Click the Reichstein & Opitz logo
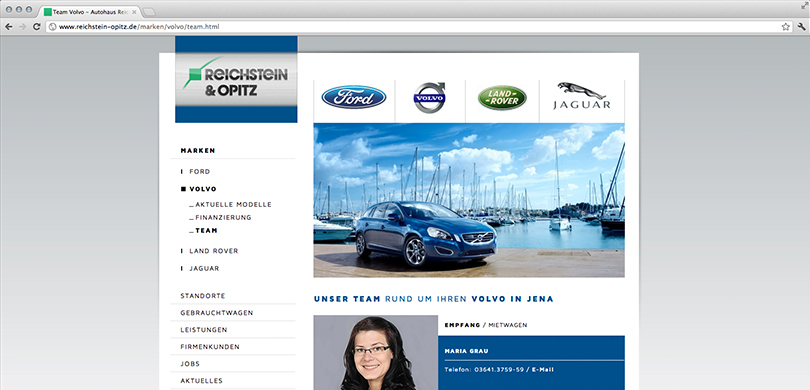Screen dimensions: 810x390 (x=236, y=79)
